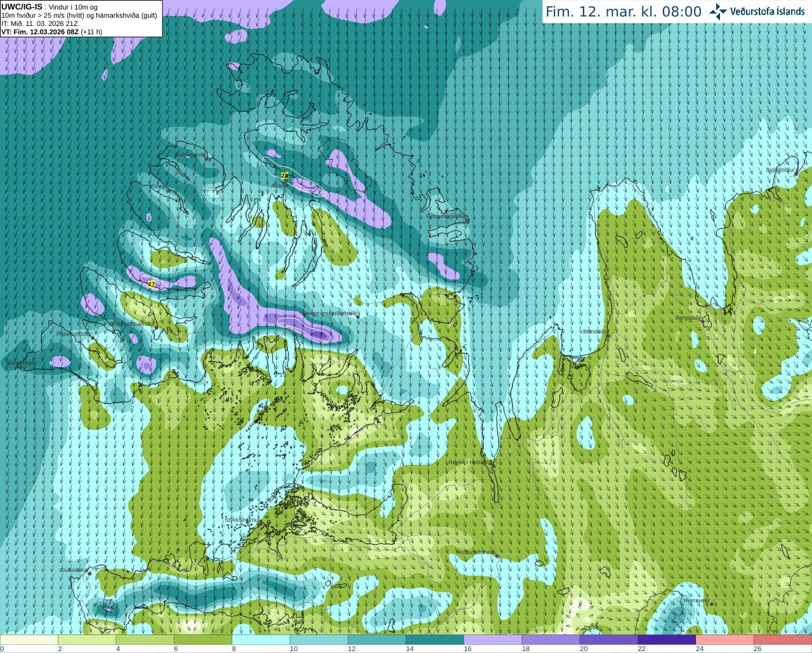Click the 14–16 m/s dark teal legend swatch

coord(435,640)
